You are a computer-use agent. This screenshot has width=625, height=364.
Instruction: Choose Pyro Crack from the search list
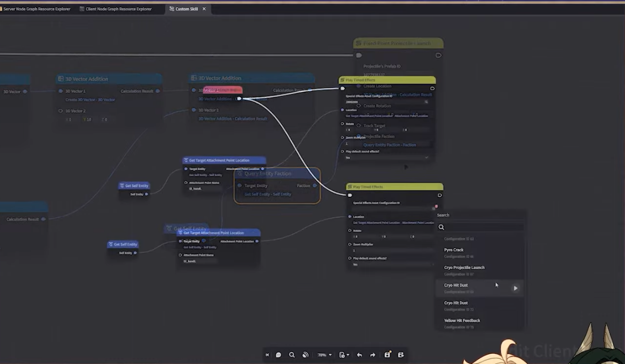click(x=479, y=252)
